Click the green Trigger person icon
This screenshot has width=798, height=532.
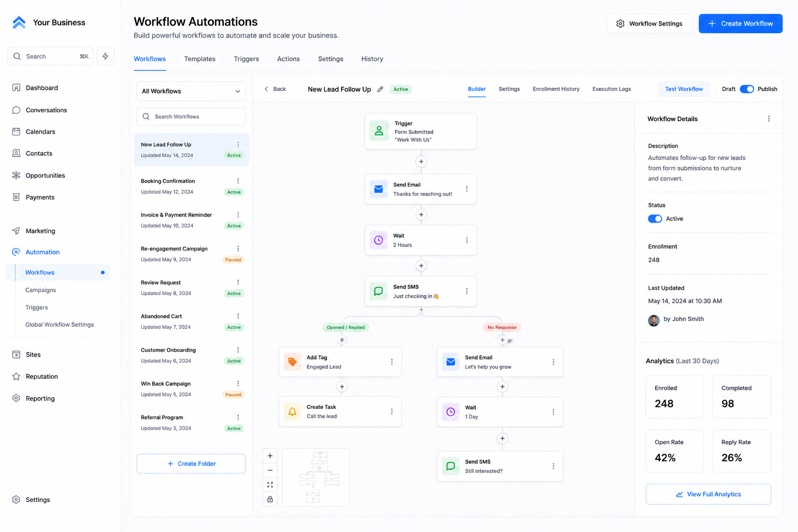[x=379, y=131]
